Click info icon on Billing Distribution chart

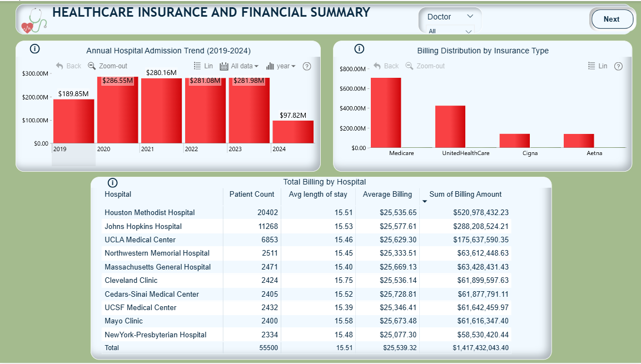359,49
